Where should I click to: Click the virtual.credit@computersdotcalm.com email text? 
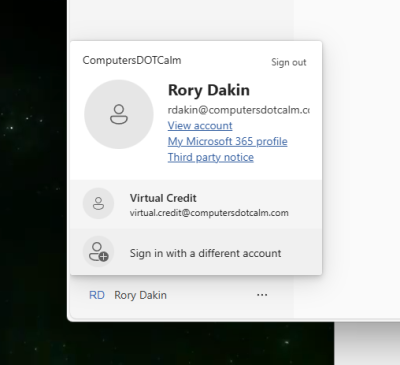pyautogui.click(x=209, y=213)
